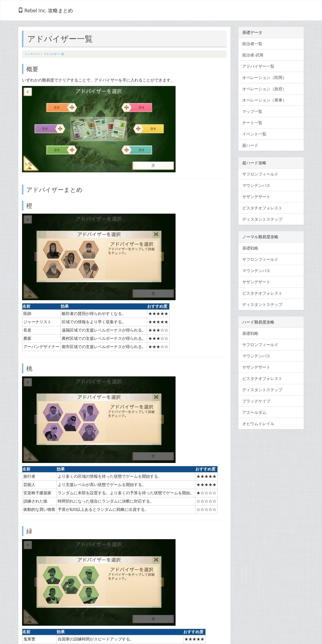Image resolution: width=322 pixels, height=644 pixels.
Task: Open サザンデザート under ハード難易度攻略
Action: pyautogui.click(x=271, y=367)
